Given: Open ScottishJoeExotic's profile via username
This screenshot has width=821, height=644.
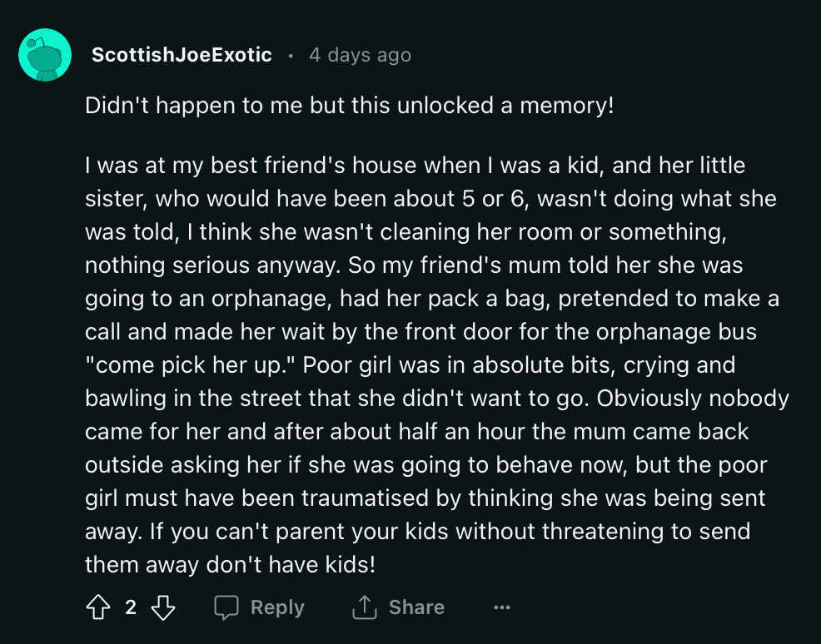Looking at the screenshot, I should point(182,55).
